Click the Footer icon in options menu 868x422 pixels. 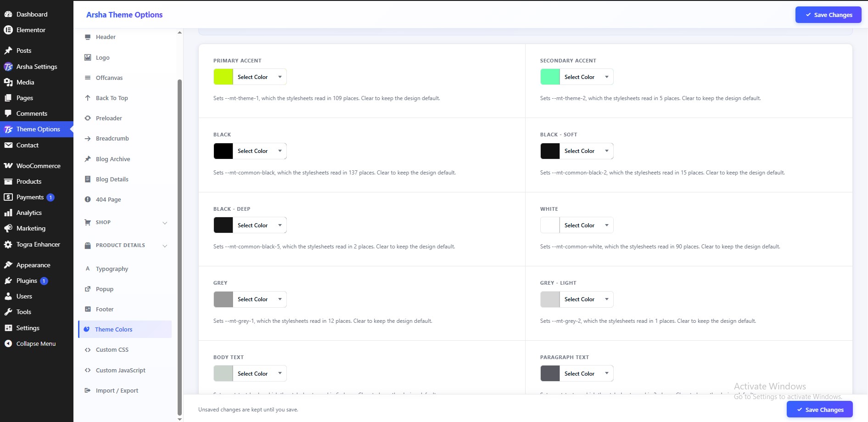coord(88,309)
